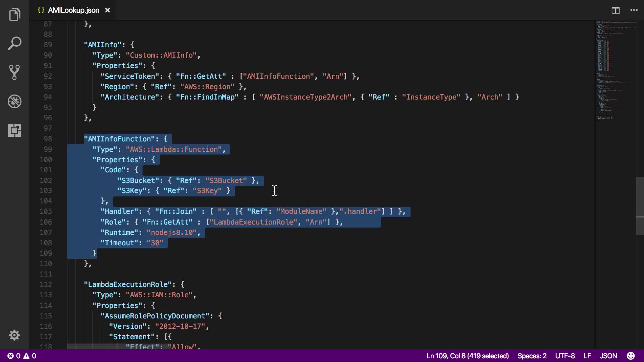Image resolution: width=644 pixels, height=362 pixels.
Task: Change end of line sequence LF
Action: (587, 356)
